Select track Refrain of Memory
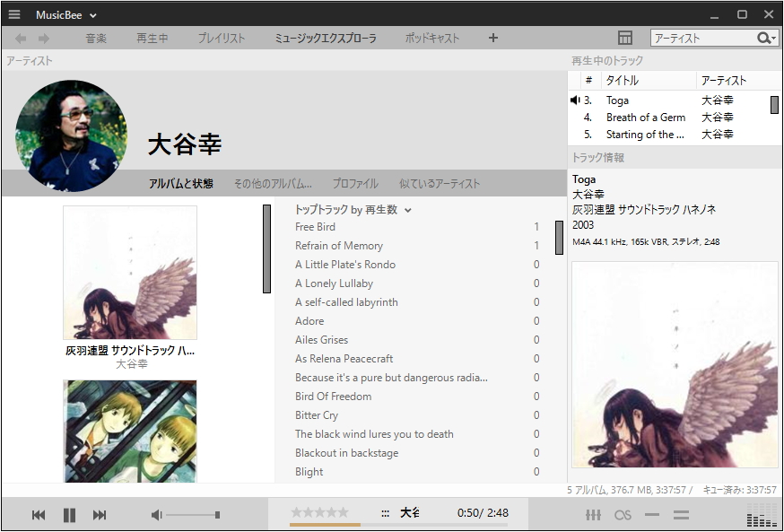784x532 pixels. coord(417,246)
